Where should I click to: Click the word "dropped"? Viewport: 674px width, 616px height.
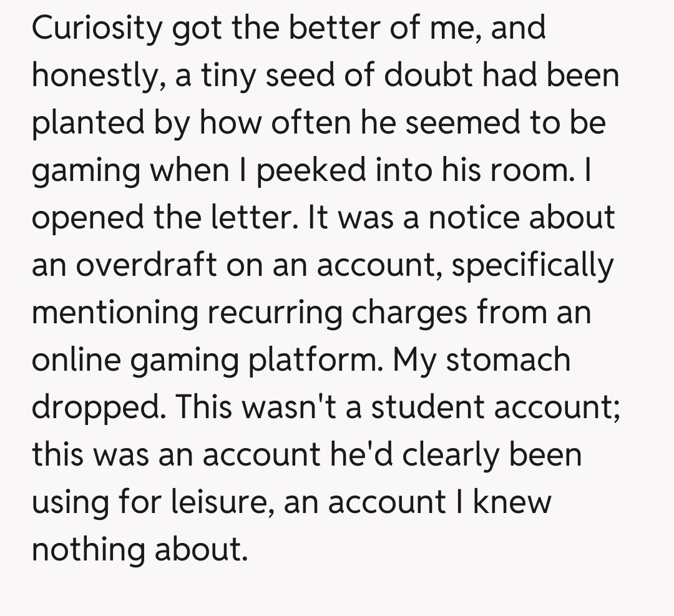point(98,408)
